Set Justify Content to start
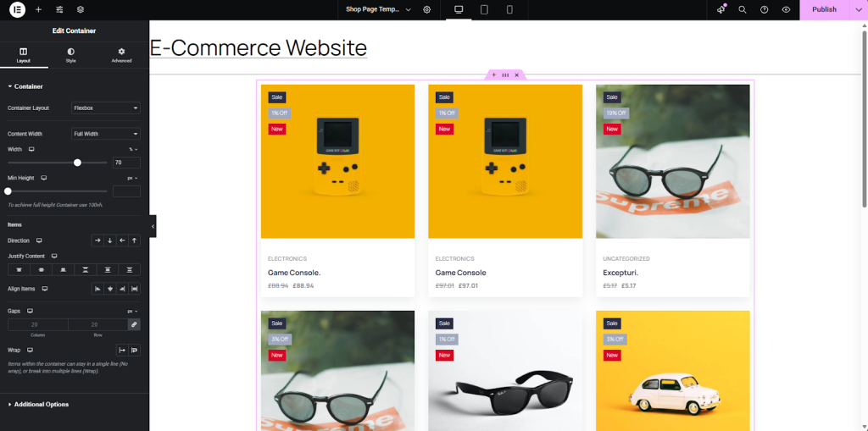The width and height of the screenshot is (868, 431). pos(19,270)
